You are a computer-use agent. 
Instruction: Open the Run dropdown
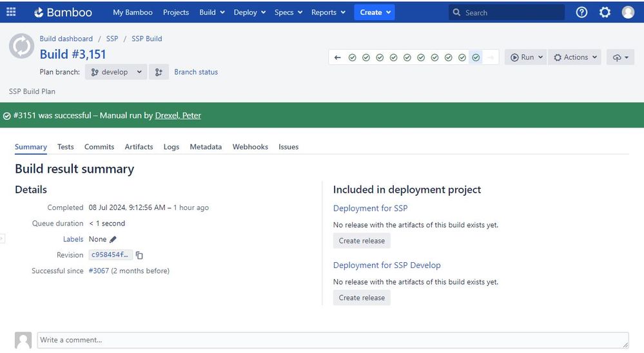pyautogui.click(x=526, y=57)
